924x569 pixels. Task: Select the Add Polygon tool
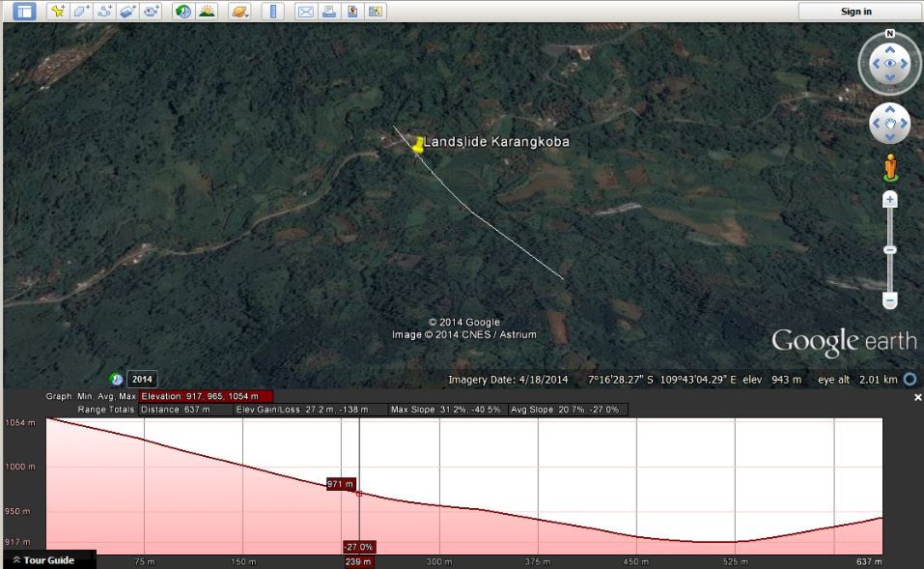pos(82,12)
